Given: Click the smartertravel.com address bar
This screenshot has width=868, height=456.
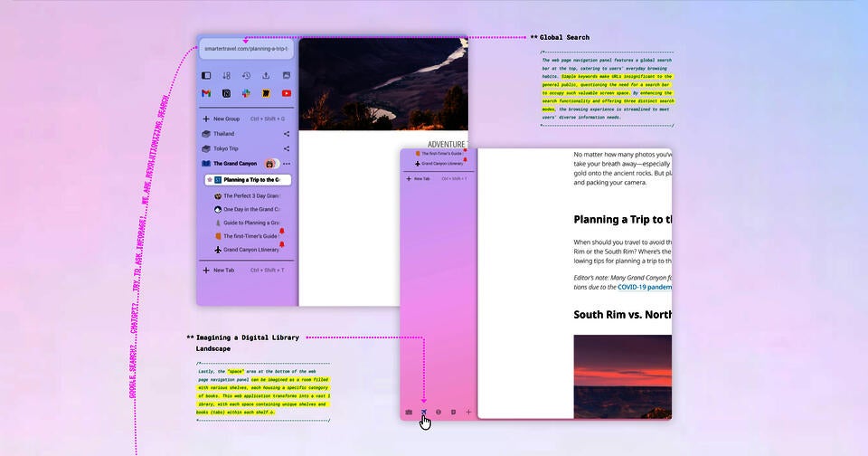Looking at the screenshot, I should [246, 49].
